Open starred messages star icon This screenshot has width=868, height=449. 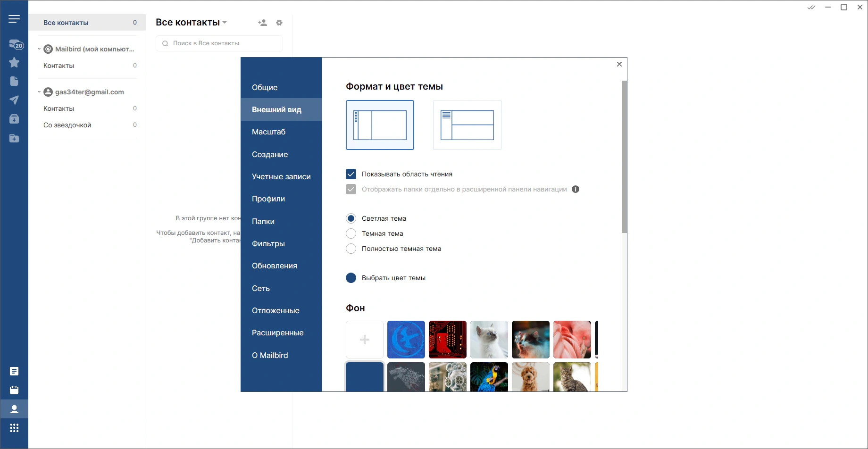click(14, 62)
